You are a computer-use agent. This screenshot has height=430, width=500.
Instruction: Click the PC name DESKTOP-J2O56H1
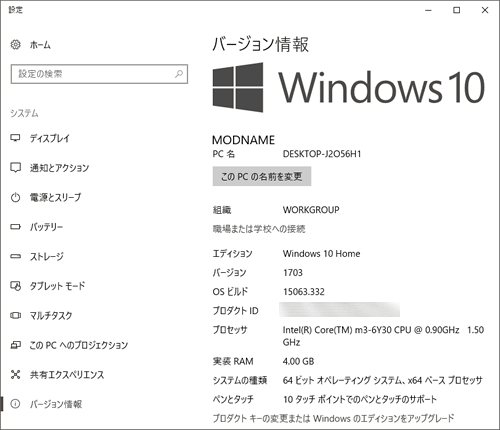(322, 154)
